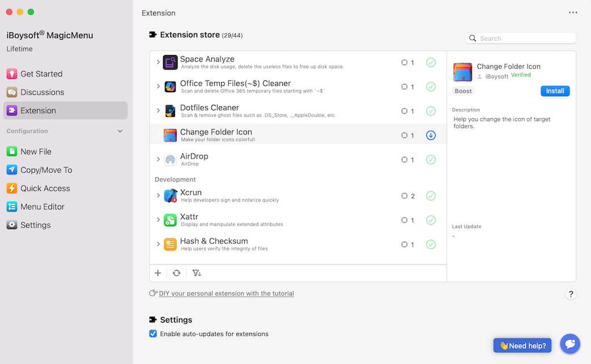Click the Xcrun extension icon
591x364 pixels.
tap(171, 195)
